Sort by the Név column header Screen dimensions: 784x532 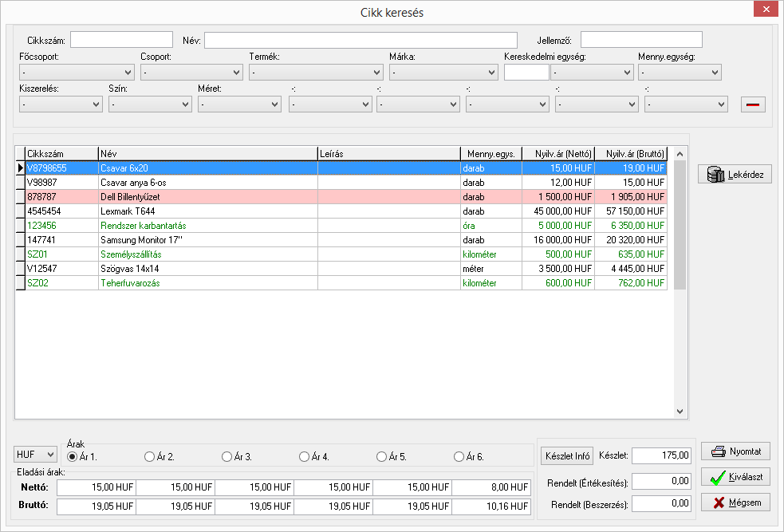208,153
